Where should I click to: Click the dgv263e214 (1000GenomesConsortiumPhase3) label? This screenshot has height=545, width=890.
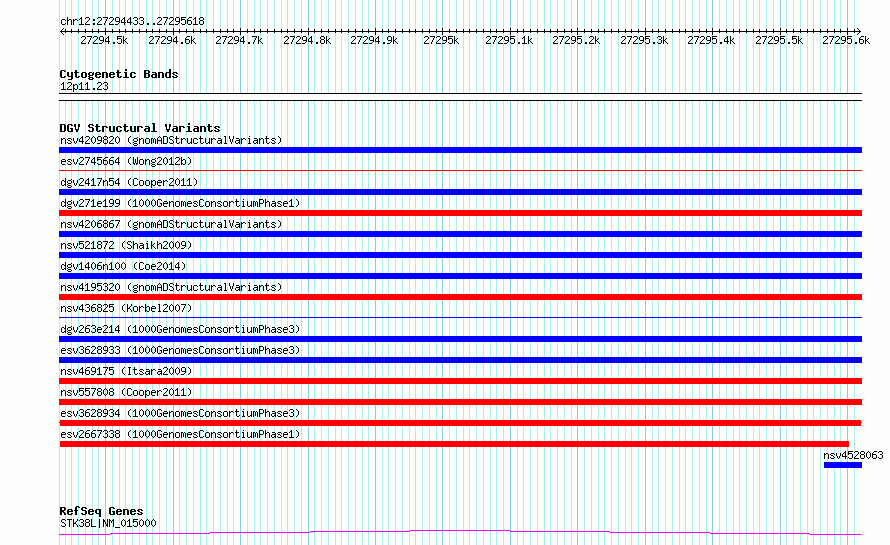tap(180, 329)
